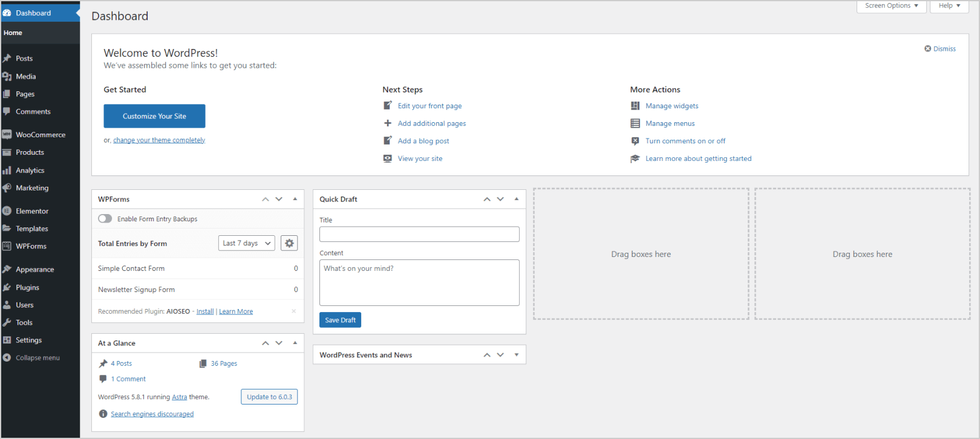Click the Elementor sidebar icon
The height and width of the screenshot is (439, 980).
point(7,211)
